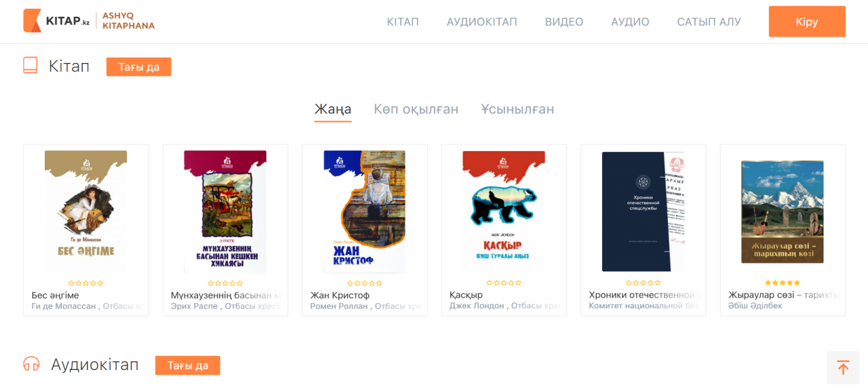
Task: Open the АУДИОКІТАП menu item
Action: pos(481,22)
